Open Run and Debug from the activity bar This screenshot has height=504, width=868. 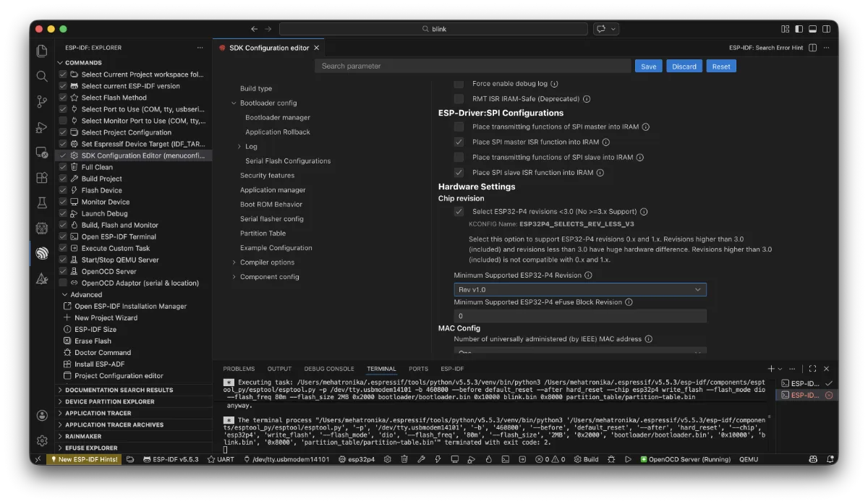42,127
